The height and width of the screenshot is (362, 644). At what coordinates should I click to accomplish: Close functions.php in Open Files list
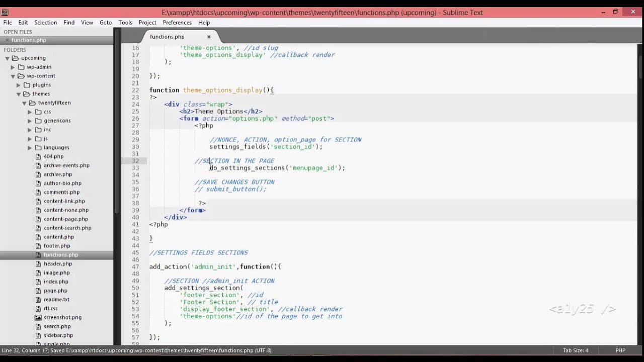tap(7, 40)
